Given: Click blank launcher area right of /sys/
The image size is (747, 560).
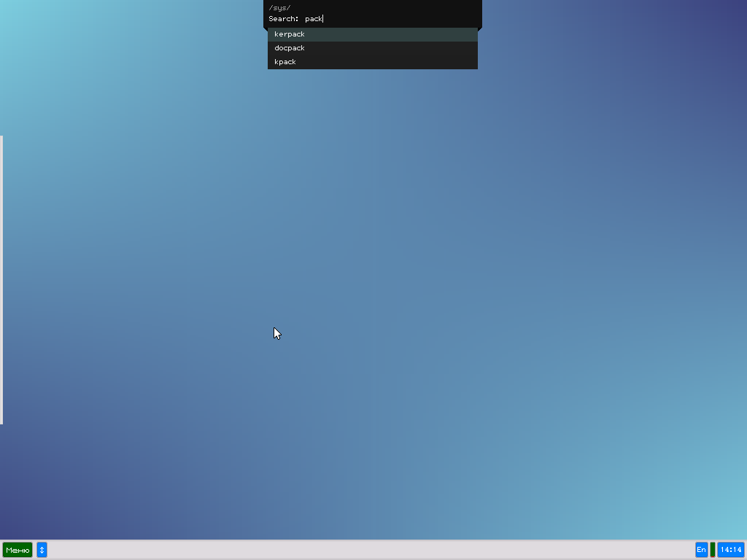Looking at the screenshot, I should coord(387,8).
